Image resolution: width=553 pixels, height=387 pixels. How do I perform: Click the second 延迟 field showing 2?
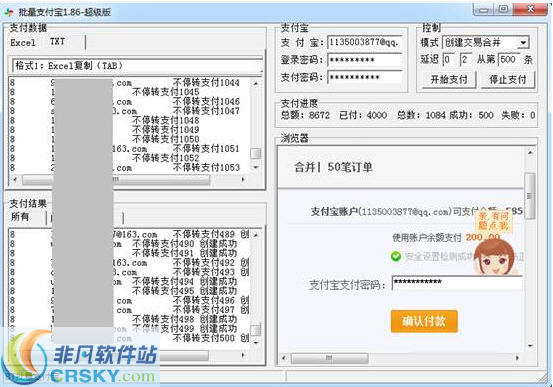(x=466, y=59)
